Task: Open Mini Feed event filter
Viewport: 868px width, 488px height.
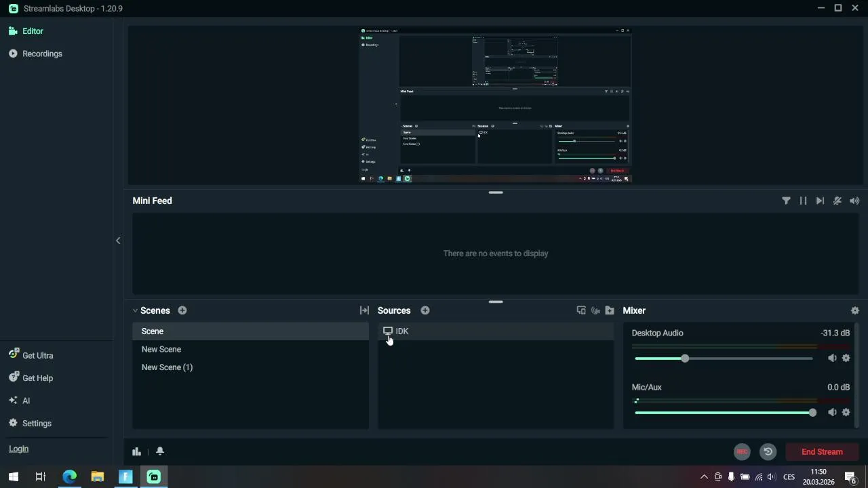Action: pos(786,201)
